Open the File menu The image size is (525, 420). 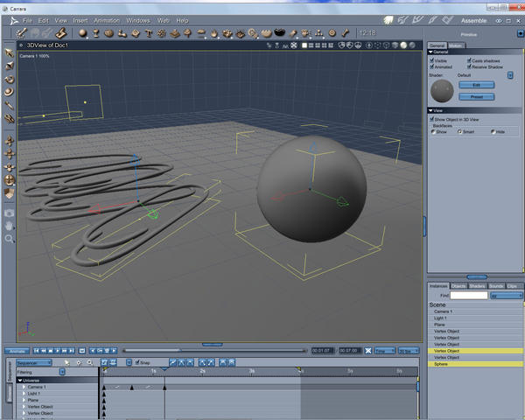click(27, 20)
